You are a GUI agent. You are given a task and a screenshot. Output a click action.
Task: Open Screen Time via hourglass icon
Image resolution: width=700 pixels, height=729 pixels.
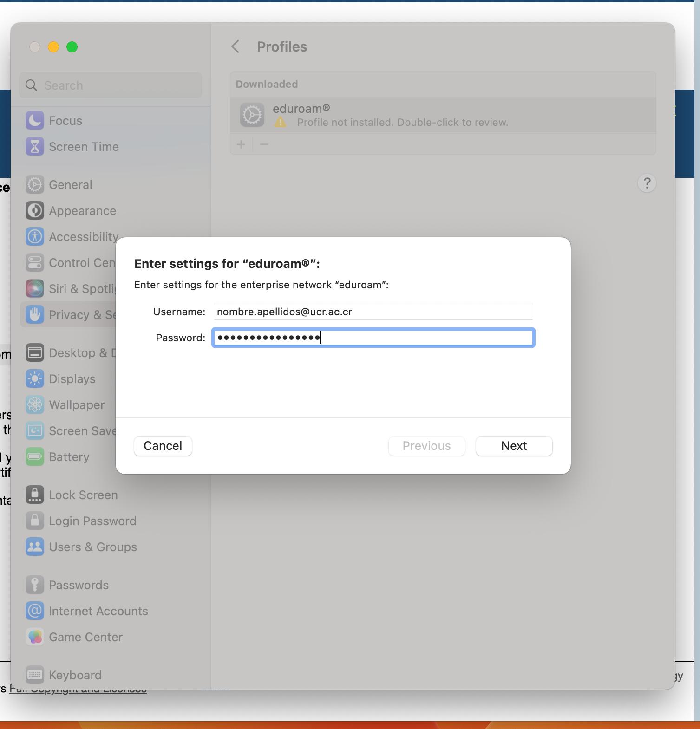pyautogui.click(x=35, y=147)
